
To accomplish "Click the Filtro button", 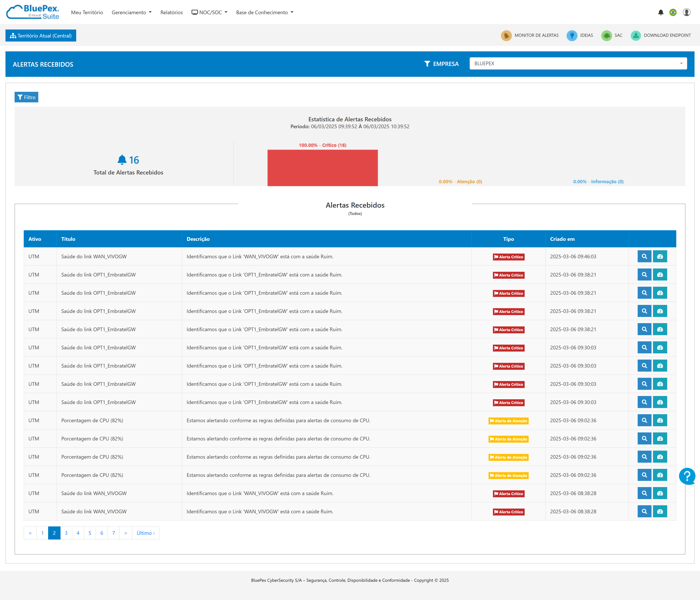I will point(26,97).
